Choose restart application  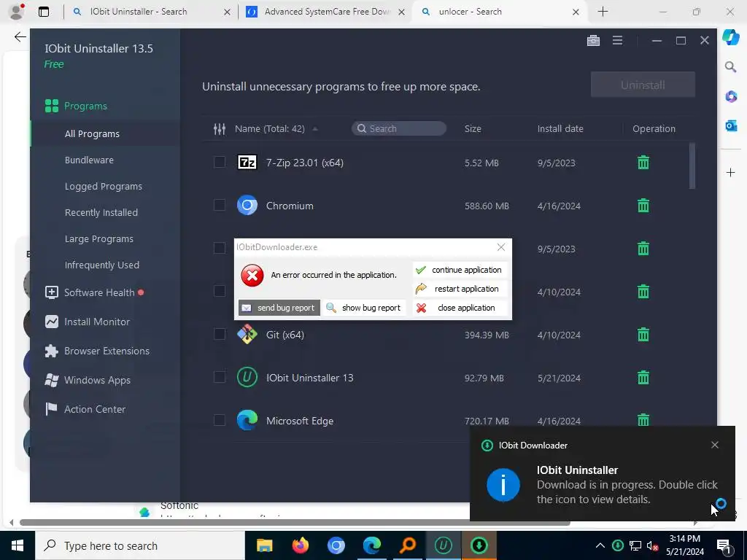[460, 289]
